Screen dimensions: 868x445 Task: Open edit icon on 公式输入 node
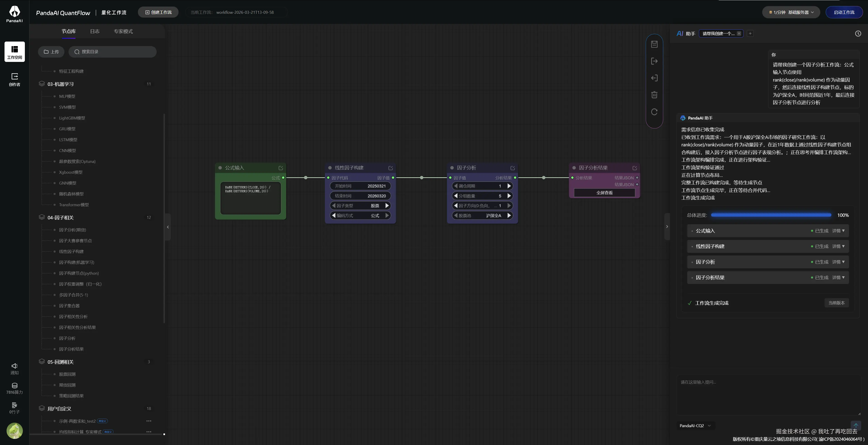281,168
